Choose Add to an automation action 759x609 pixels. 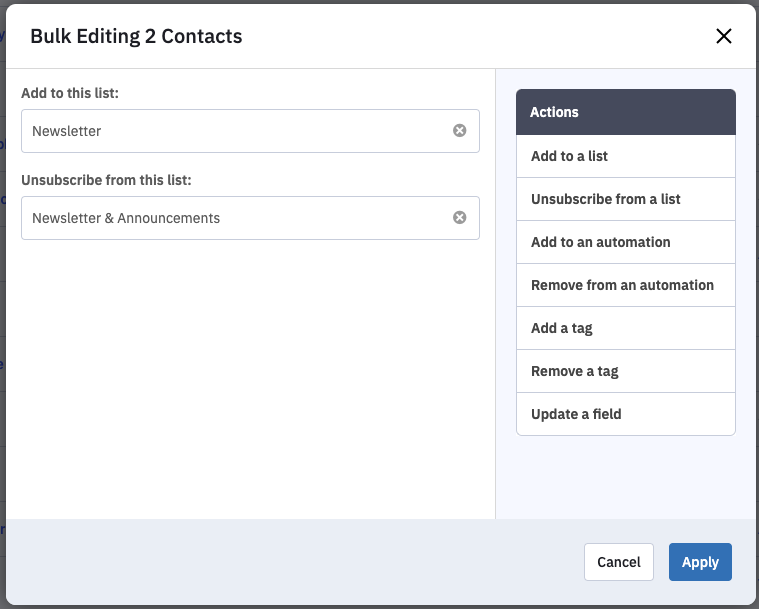coord(626,242)
